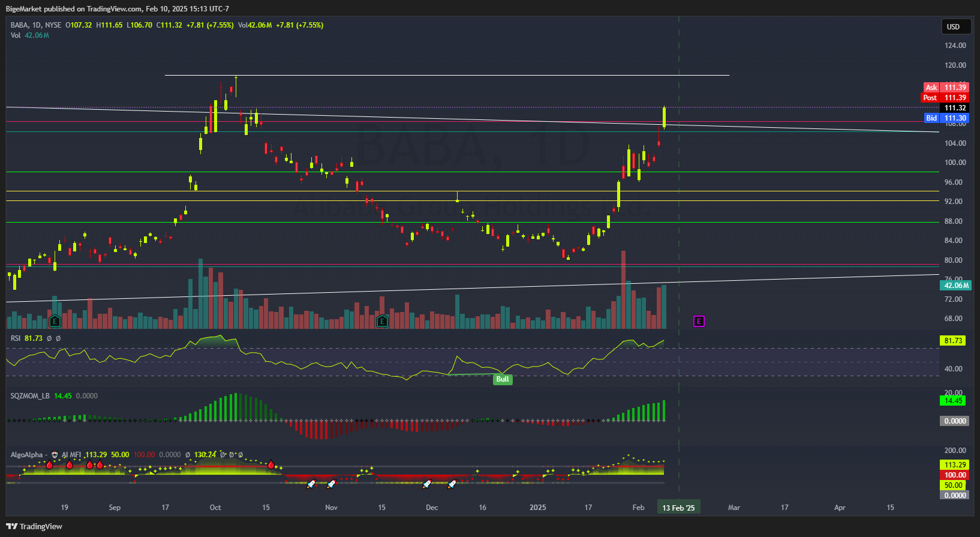
Task: Click the H111.65 high value in legend
Action: pyautogui.click(x=109, y=25)
